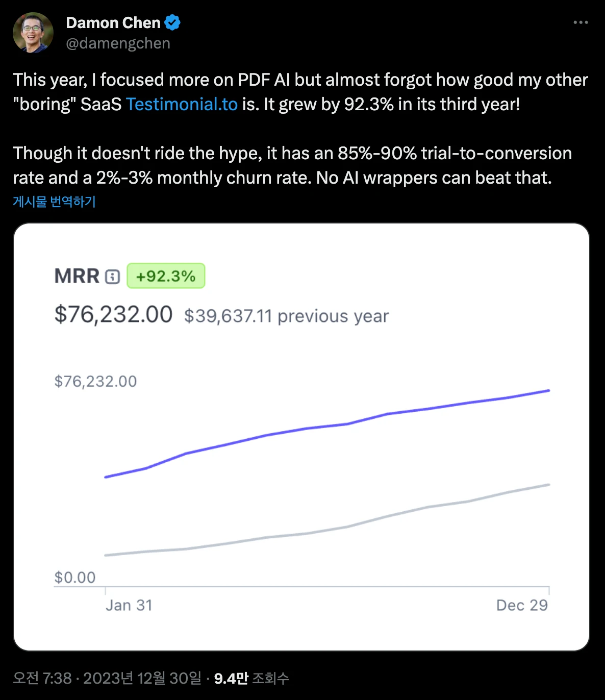Click the Jan 31 axis label
This screenshot has width=605, height=700.
click(x=129, y=605)
